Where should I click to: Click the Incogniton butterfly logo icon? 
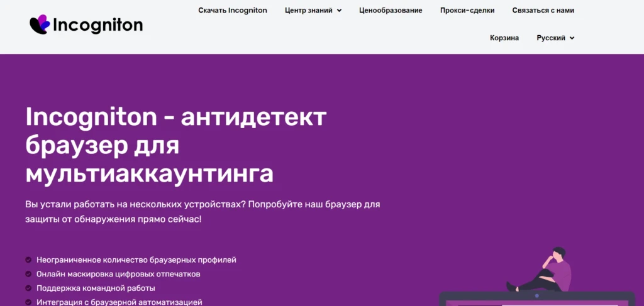point(40,25)
